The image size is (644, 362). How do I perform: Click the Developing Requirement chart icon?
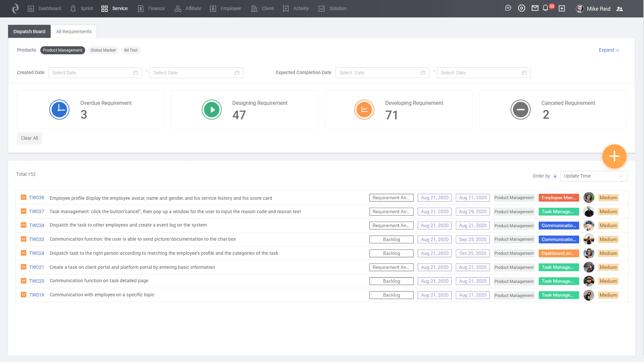point(364,109)
